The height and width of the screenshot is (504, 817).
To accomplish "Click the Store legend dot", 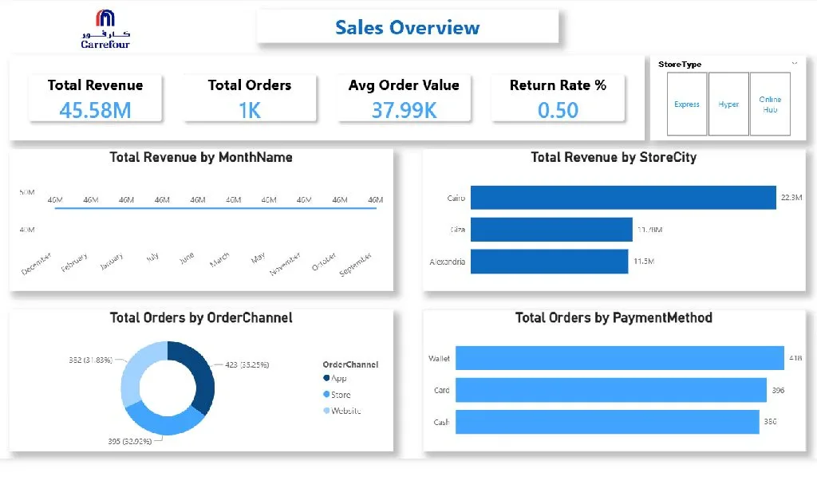I will click(326, 394).
